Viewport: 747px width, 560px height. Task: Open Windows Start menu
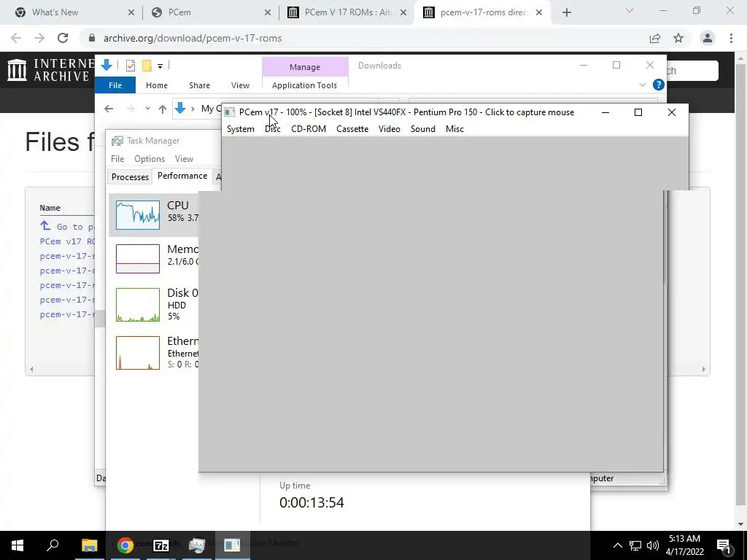[x=18, y=545]
